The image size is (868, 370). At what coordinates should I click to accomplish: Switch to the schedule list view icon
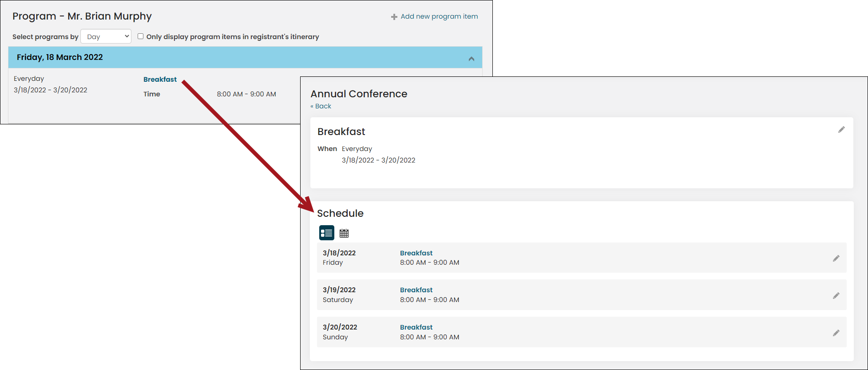click(327, 233)
